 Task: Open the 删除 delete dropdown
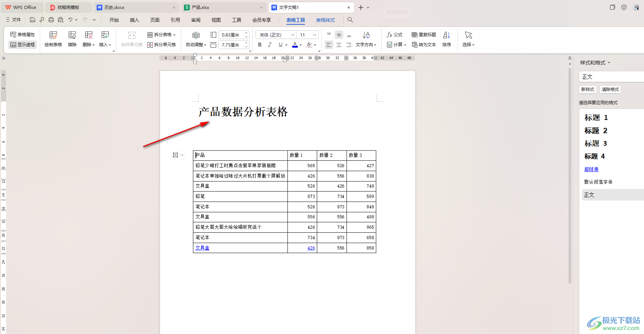point(88,39)
